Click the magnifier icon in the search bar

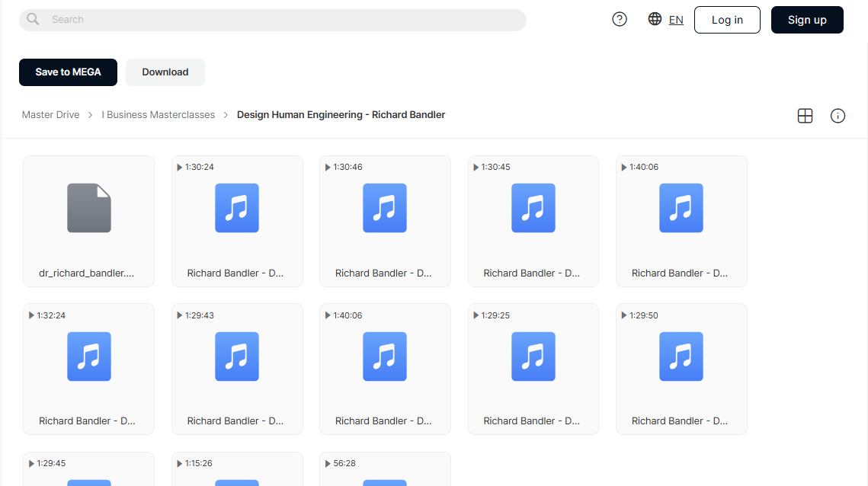[34, 19]
